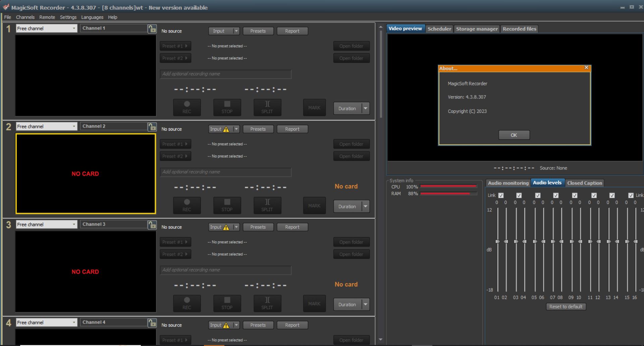Image resolution: width=644 pixels, height=346 pixels.
Task: Toggle the Link checkbox for channels 07 08
Action: coord(556,195)
